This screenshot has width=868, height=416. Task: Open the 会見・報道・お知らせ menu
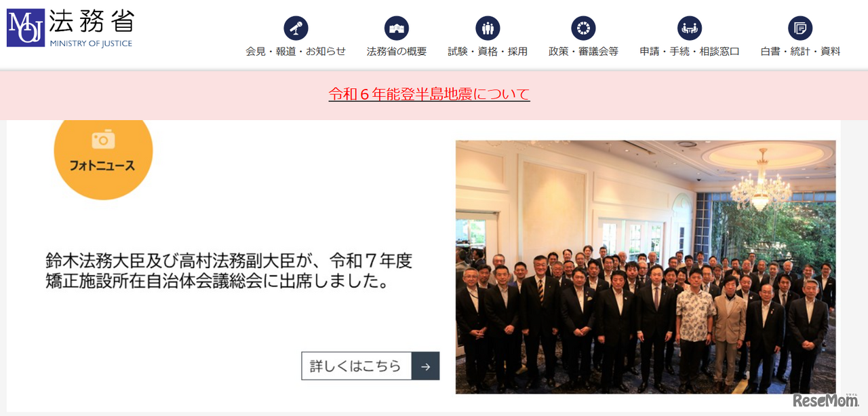pos(296,52)
